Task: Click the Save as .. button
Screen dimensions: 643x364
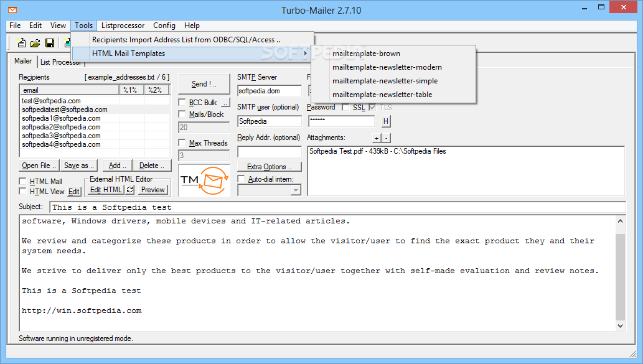Action: click(x=79, y=166)
